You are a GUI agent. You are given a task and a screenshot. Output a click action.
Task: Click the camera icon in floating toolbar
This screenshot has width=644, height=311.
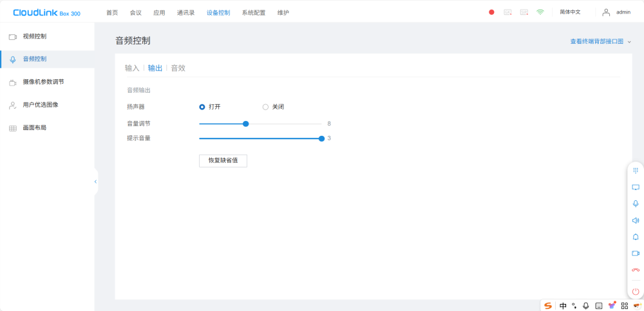click(636, 254)
